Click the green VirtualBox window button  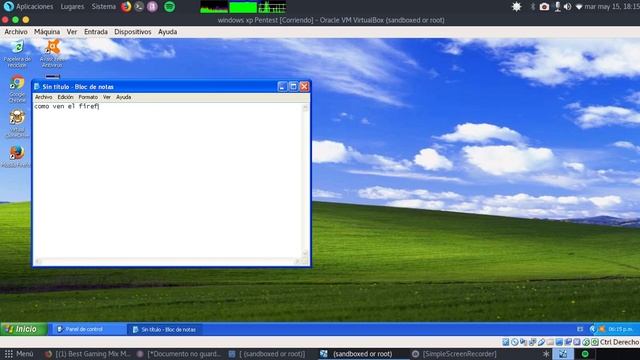tap(16, 20)
